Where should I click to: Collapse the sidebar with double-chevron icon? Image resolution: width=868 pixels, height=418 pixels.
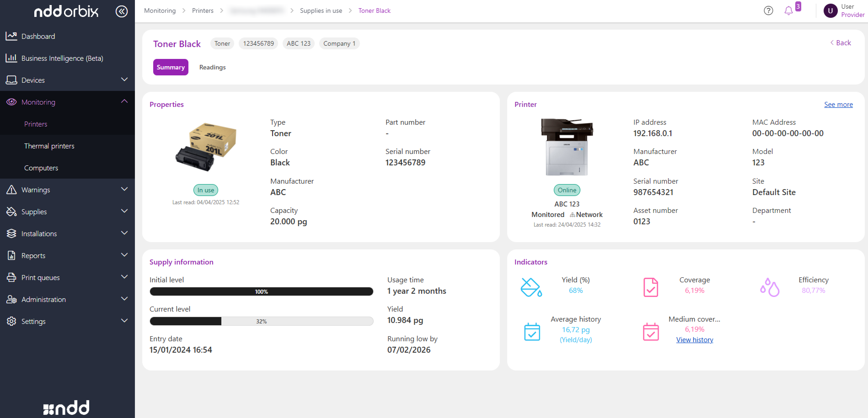(x=121, y=11)
